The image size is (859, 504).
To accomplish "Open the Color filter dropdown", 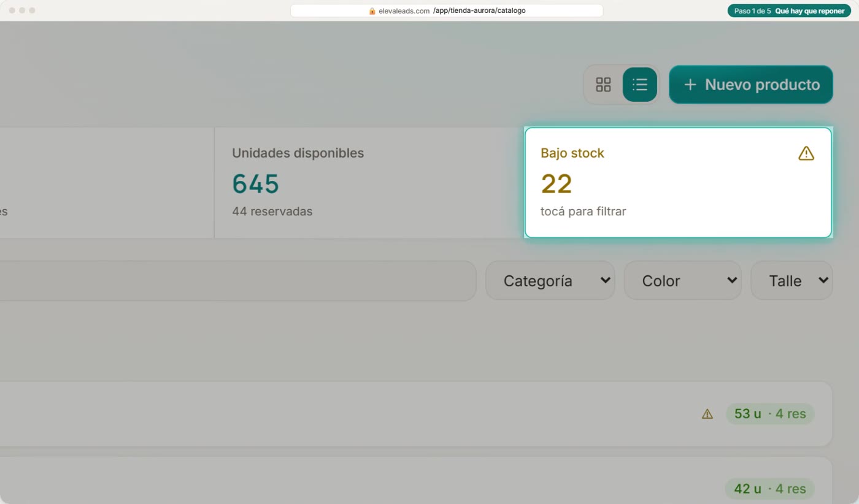I will click(x=683, y=281).
